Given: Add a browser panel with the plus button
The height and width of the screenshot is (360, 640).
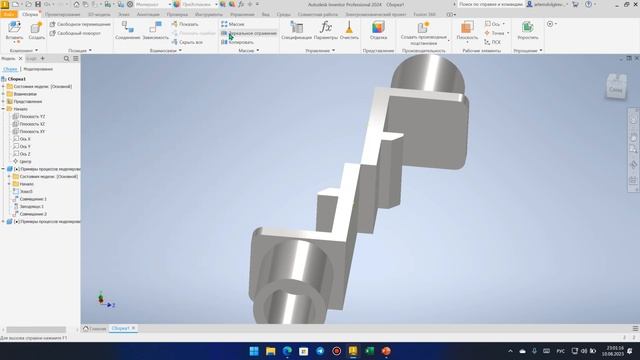Looking at the screenshot, I should (x=42, y=59).
